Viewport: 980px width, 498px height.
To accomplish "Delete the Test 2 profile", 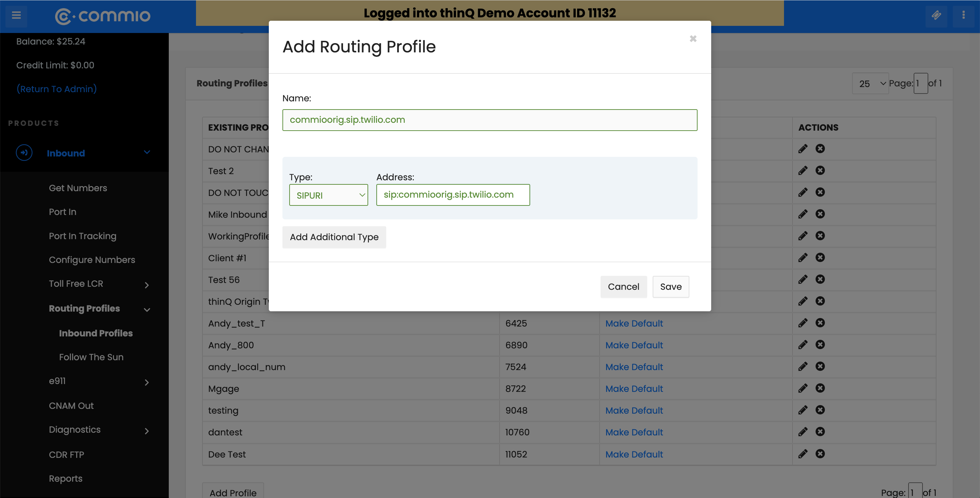I will click(820, 170).
